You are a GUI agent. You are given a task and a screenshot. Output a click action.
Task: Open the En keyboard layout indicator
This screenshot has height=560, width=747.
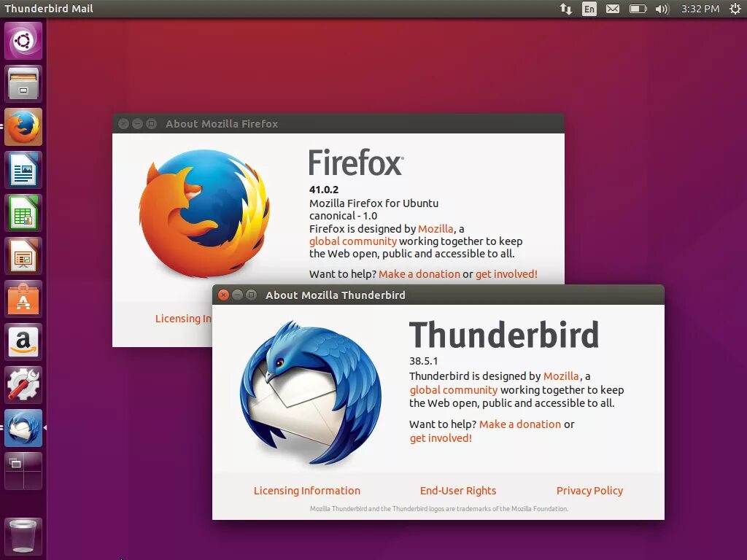point(589,9)
